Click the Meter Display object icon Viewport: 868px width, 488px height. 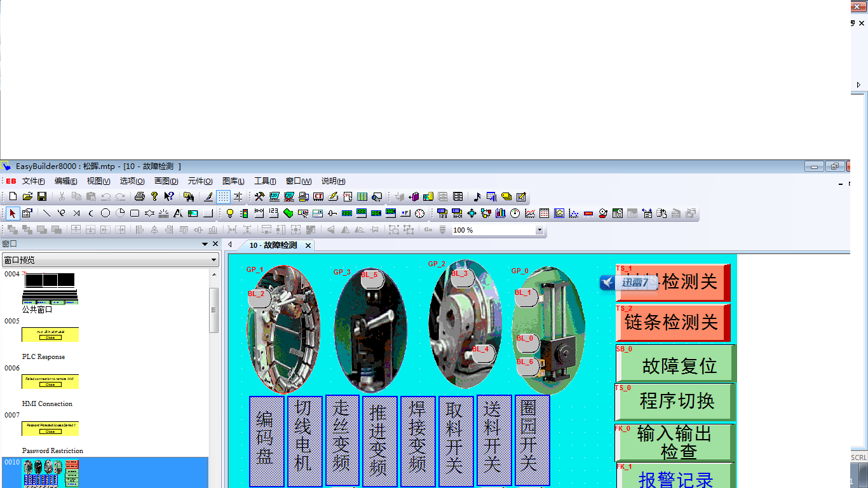(515, 213)
